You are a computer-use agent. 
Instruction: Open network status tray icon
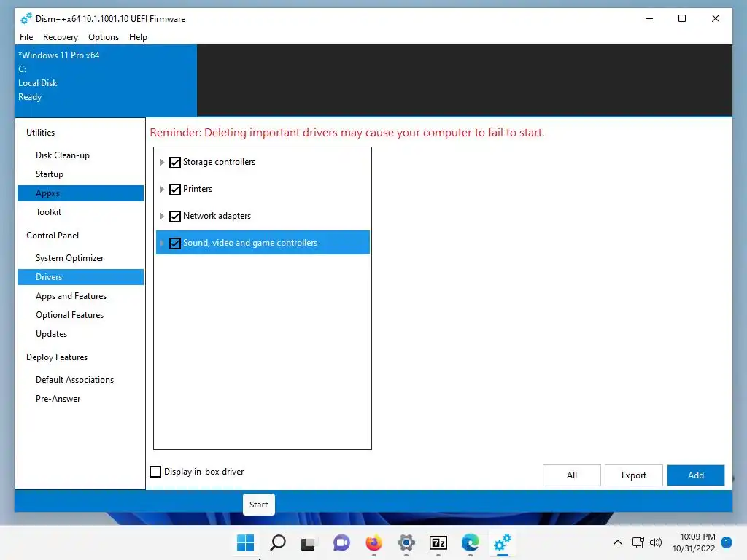pos(638,542)
